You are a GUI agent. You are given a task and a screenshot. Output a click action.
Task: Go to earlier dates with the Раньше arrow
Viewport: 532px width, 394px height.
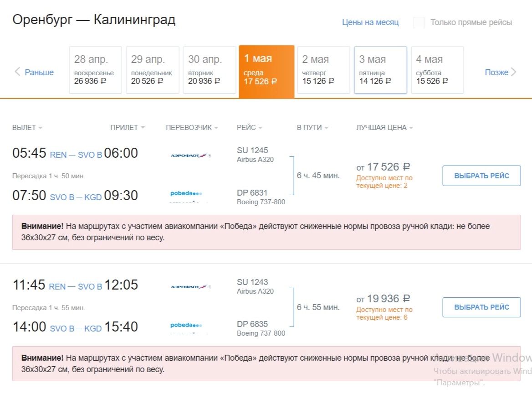34,72
